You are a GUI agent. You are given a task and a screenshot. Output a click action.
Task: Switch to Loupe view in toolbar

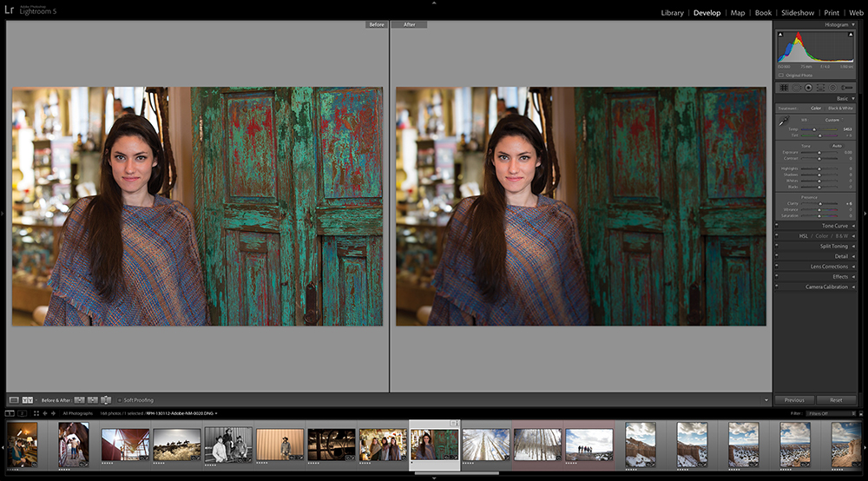tap(14, 399)
